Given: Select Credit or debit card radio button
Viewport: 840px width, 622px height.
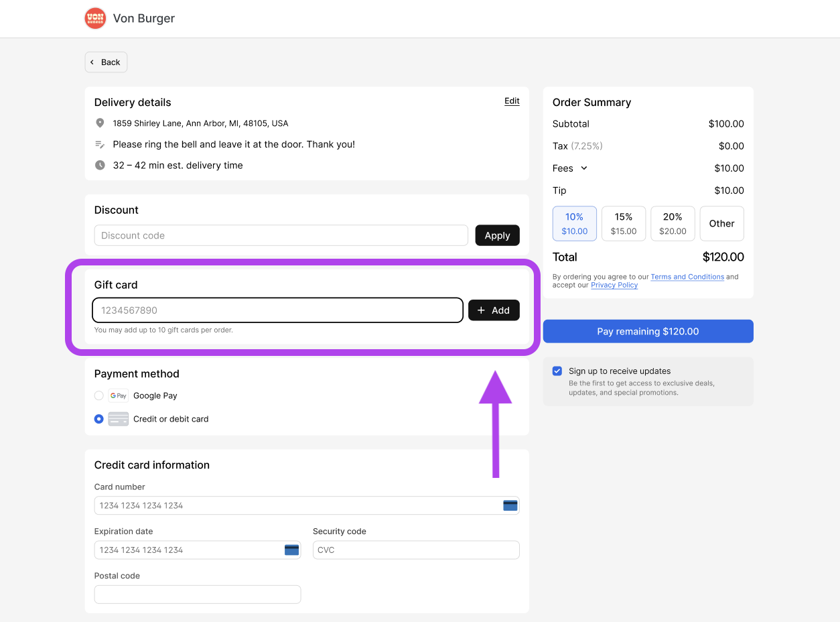Looking at the screenshot, I should (x=99, y=419).
